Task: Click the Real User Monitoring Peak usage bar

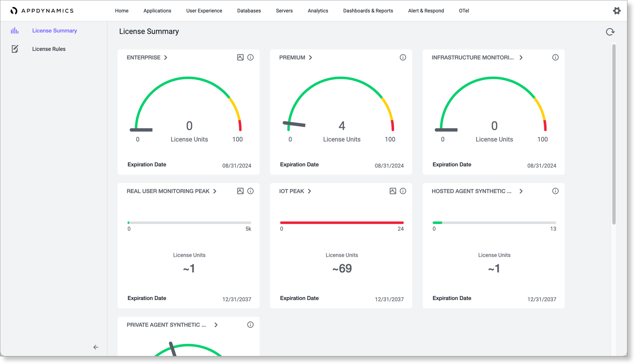Action: (x=189, y=223)
